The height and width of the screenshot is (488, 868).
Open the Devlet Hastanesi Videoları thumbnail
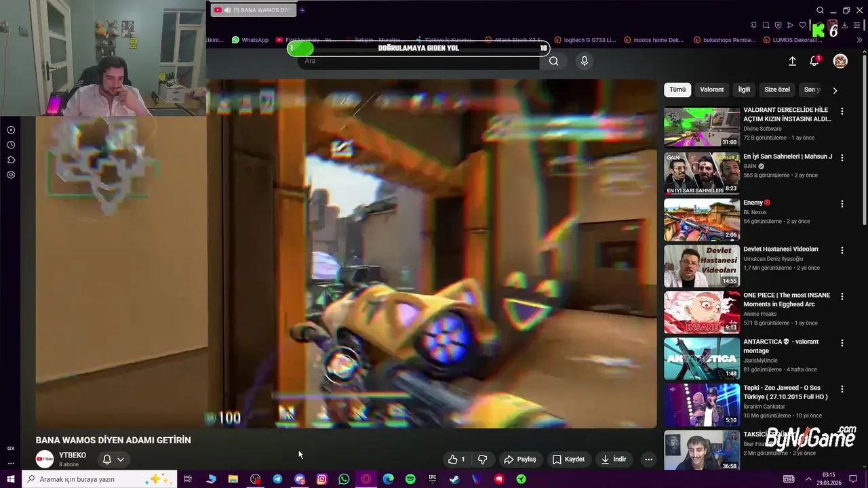(x=702, y=266)
